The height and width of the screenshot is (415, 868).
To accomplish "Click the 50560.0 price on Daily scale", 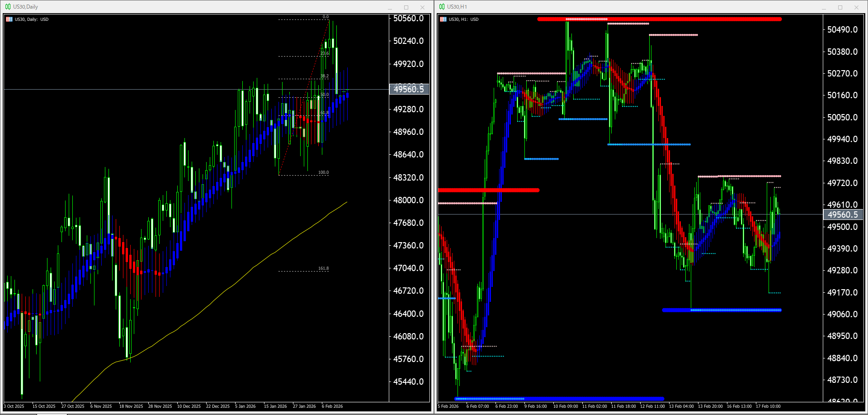I will [x=409, y=19].
